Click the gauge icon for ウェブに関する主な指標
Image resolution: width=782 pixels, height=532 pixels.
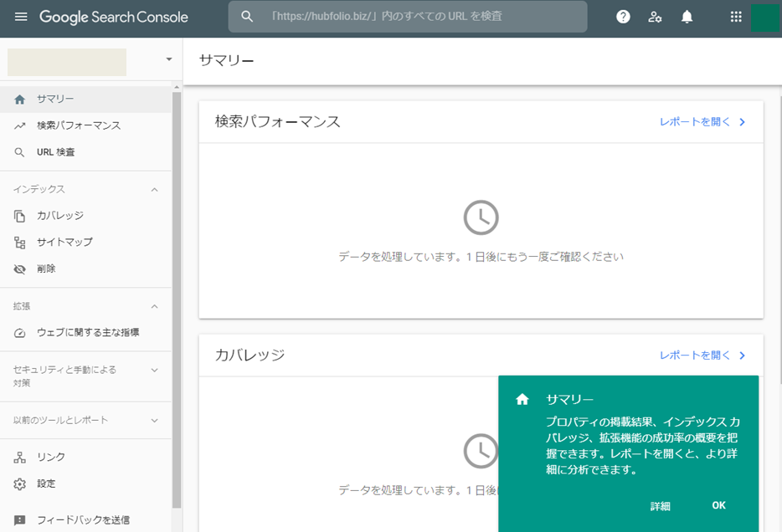click(19, 333)
